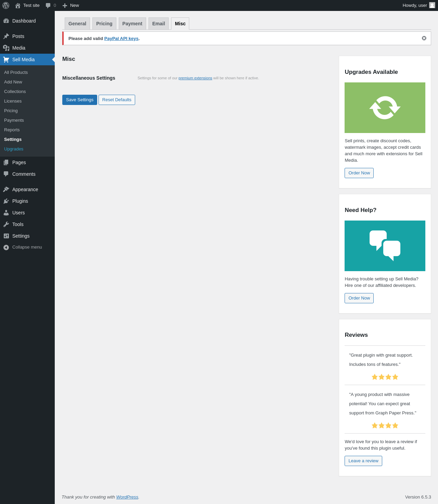Click the green Upgrades refresh image
The image size is (438, 504).
coord(385,108)
